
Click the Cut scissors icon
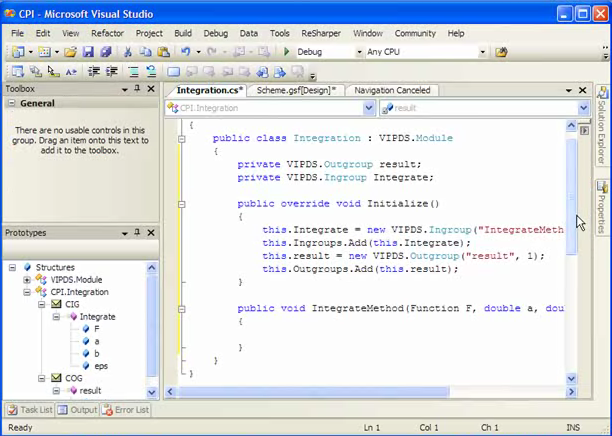(129, 52)
